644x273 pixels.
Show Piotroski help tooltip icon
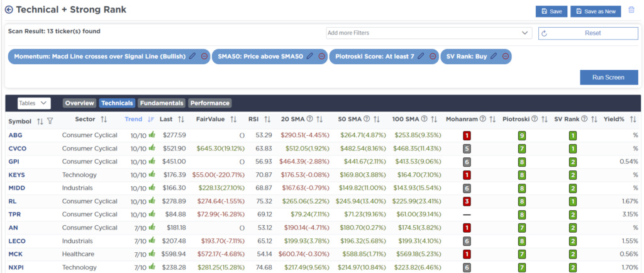tap(535, 119)
